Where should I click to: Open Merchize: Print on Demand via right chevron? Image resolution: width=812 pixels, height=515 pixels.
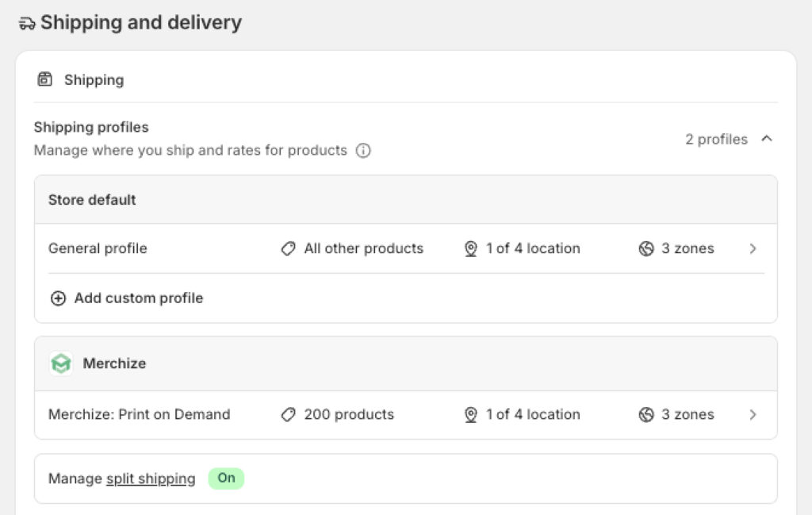[753, 414]
